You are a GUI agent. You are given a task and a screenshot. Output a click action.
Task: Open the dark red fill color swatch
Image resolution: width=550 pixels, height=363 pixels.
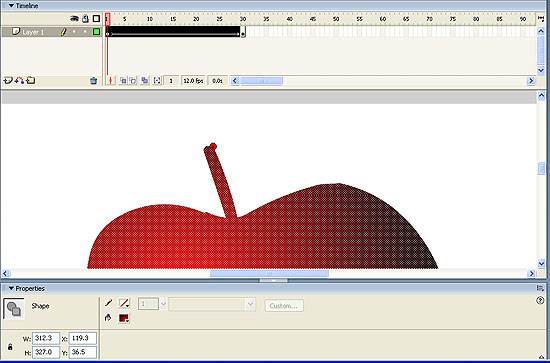(124, 318)
